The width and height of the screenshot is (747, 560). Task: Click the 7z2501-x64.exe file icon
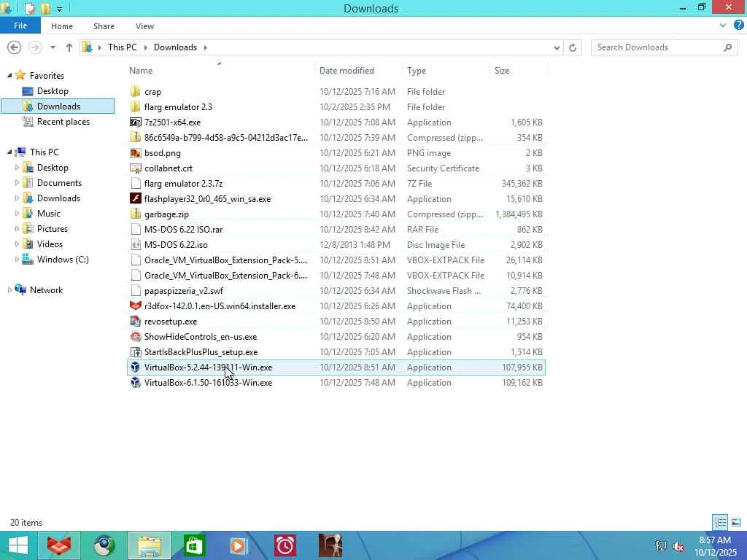135,122
